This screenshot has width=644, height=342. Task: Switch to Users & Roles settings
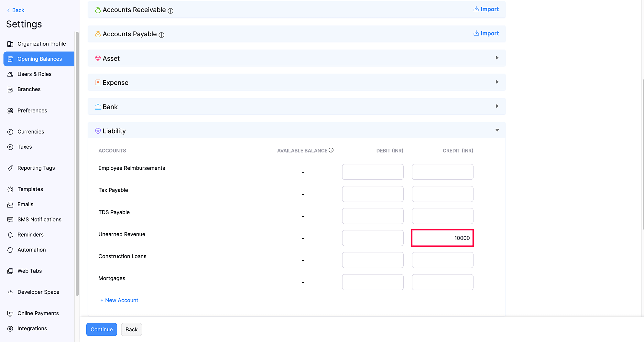coord(35,74)
